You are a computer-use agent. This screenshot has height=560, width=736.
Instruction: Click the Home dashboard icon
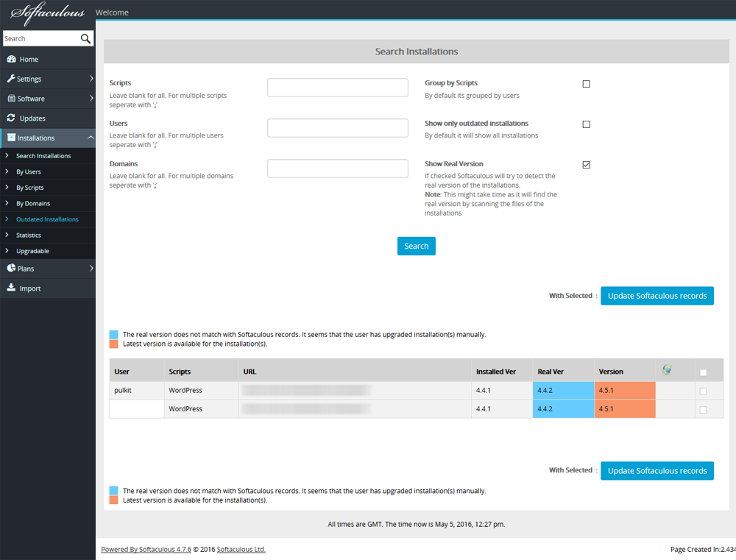tap(11, 59)
